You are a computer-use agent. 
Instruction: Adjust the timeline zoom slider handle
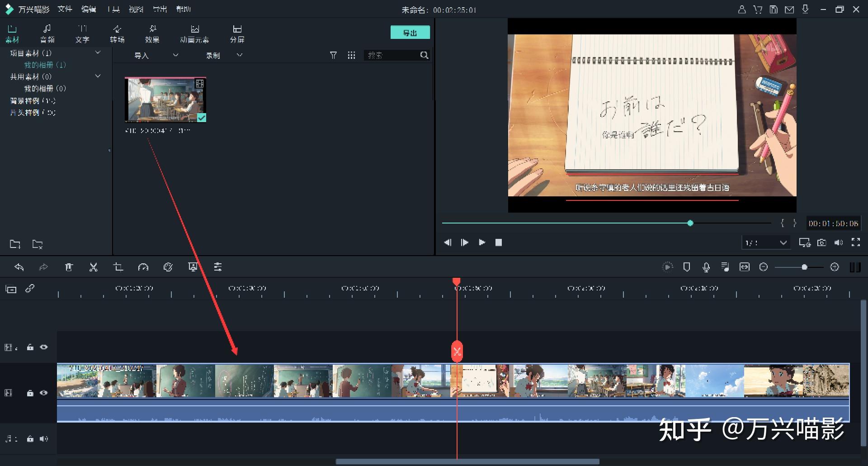[804, 267]
